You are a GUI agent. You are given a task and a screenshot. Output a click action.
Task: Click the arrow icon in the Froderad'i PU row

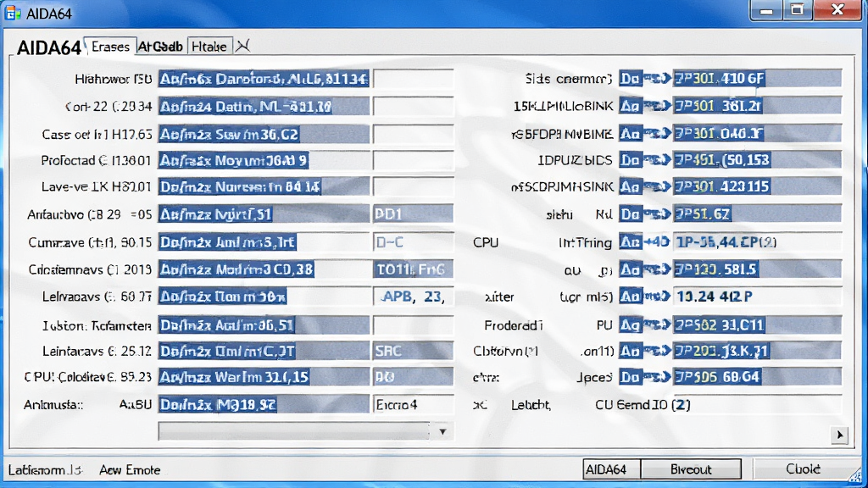click(657, 324)
